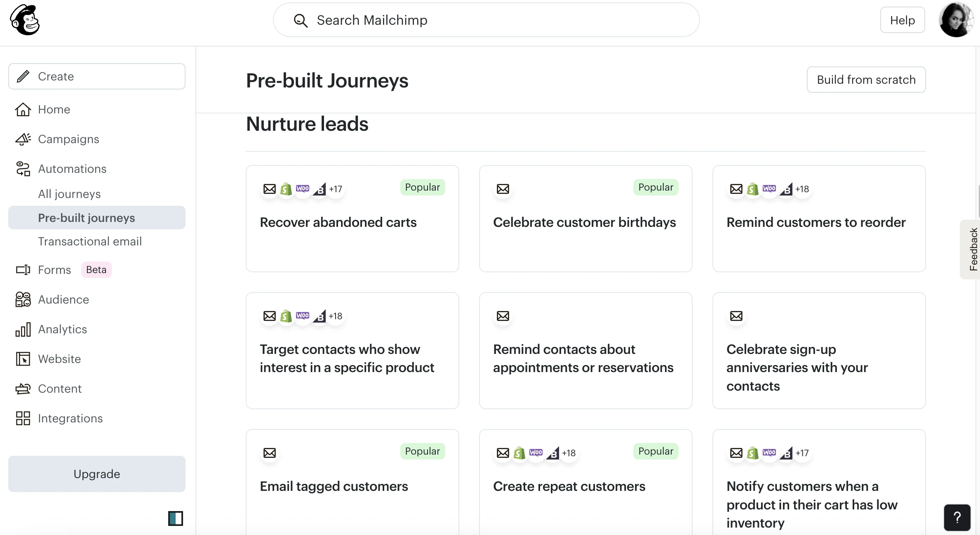Open the Feedback side tab
980x535 pixels.
pos(973,249)
